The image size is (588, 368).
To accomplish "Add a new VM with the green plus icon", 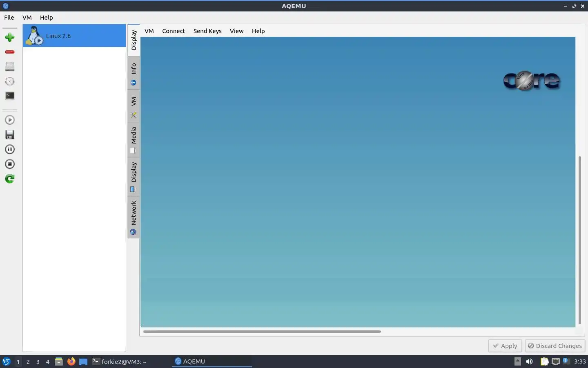I will click(10, 37).
